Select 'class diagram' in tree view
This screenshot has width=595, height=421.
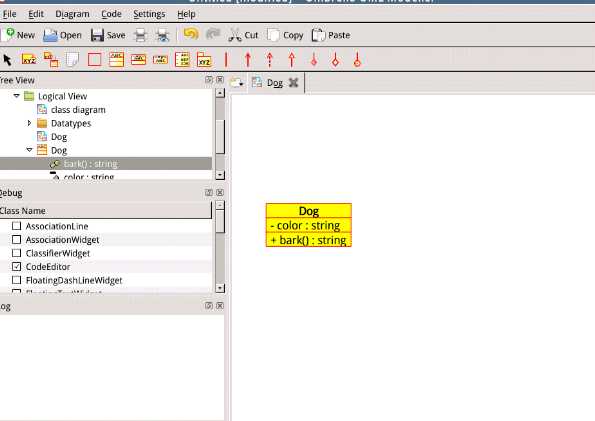pos(78,110)
